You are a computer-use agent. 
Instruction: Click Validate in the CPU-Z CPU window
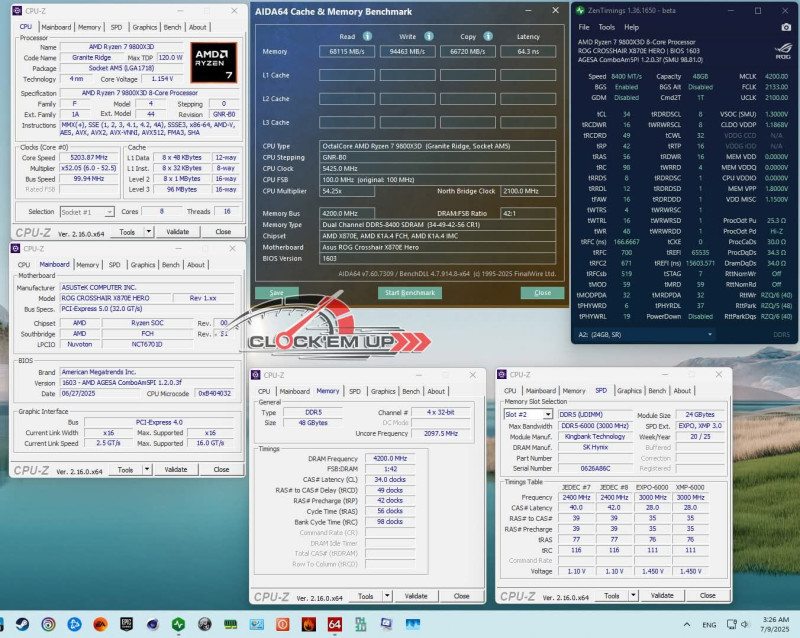[178, 232]
